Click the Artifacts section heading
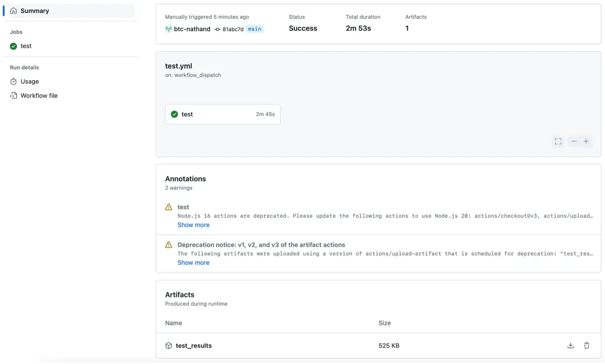605x364 pixels. click(x=180, y=295)
